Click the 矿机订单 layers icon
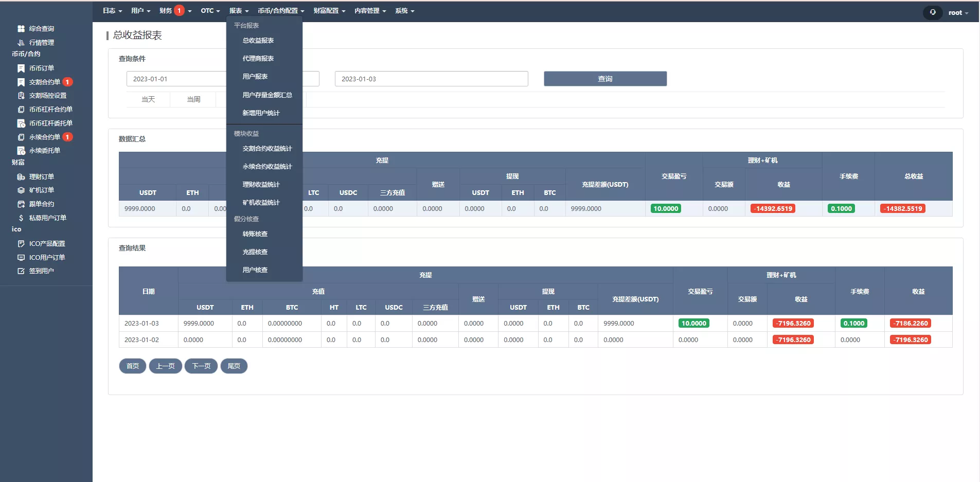 coord(21,190)
